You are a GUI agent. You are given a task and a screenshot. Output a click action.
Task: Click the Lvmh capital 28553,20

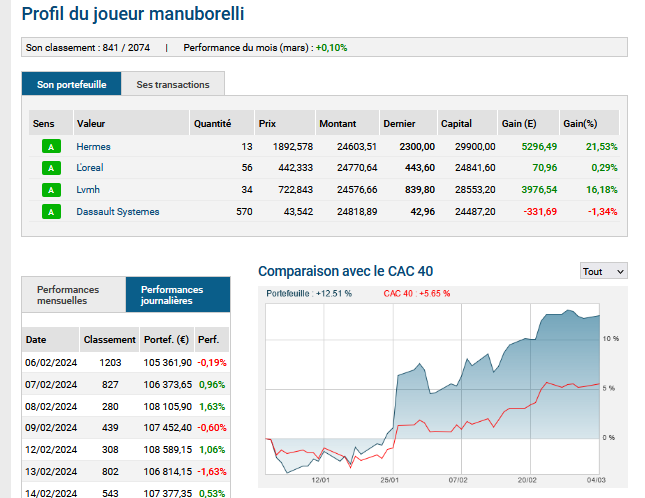tap(475, 190)
